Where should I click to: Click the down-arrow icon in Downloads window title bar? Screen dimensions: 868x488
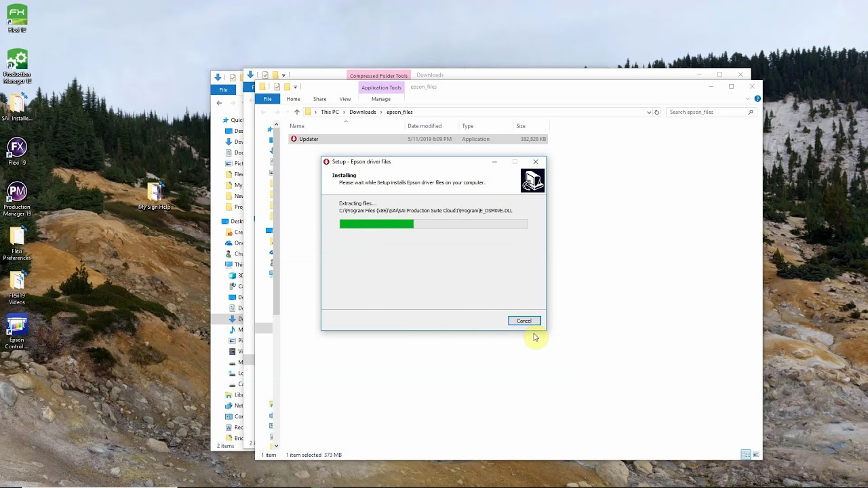coord(250,75)
